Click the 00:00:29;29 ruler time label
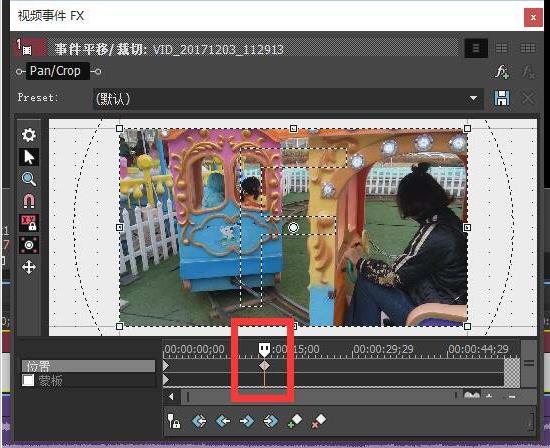The image size is (550, 448). 383,349
